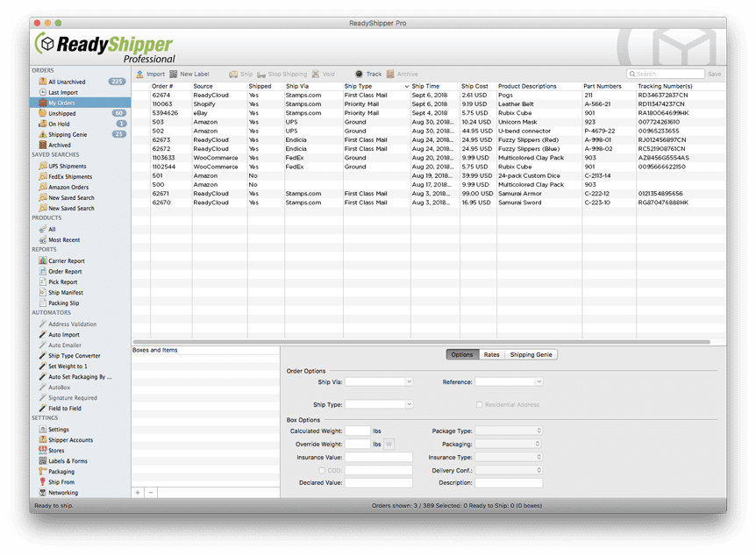The height and width of the screenshot is (555, 756).
Task: Open Order Report in sidebar
Action: point(65,272)
